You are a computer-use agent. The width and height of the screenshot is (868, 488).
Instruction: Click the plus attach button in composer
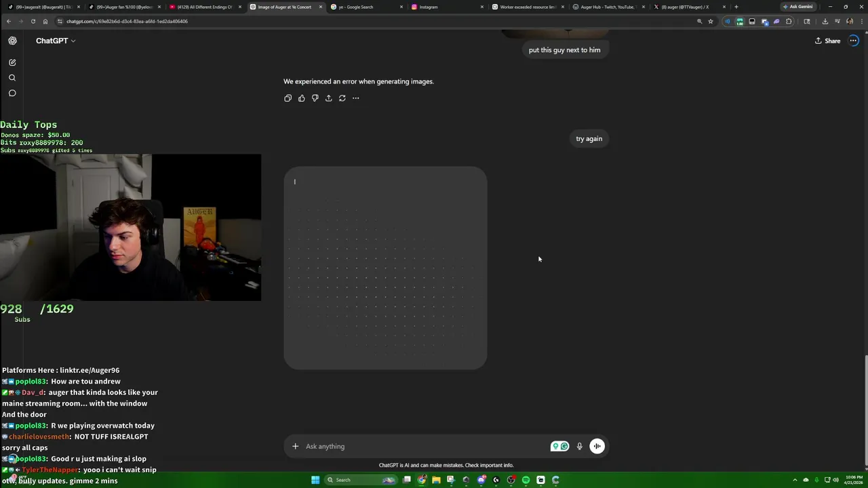295,446
